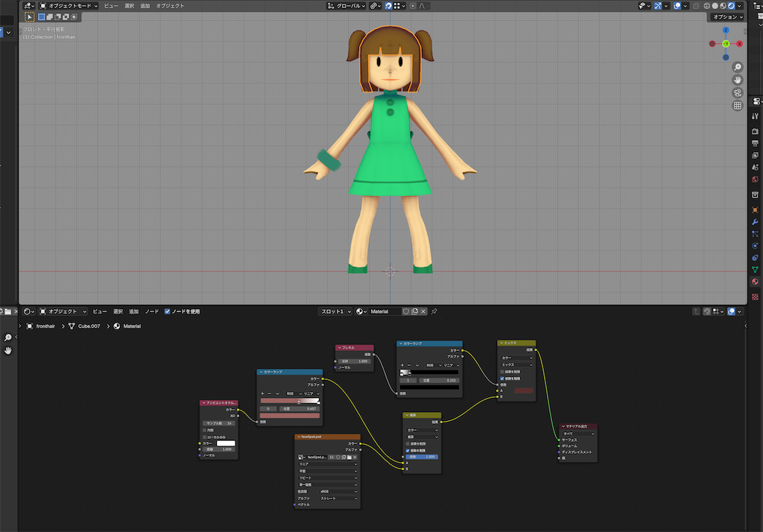The height and width of the screenshot is (532, 763).
Task: Toggle '結果を制限' checkbox in multiply node
Action: [x=408, y=444]
